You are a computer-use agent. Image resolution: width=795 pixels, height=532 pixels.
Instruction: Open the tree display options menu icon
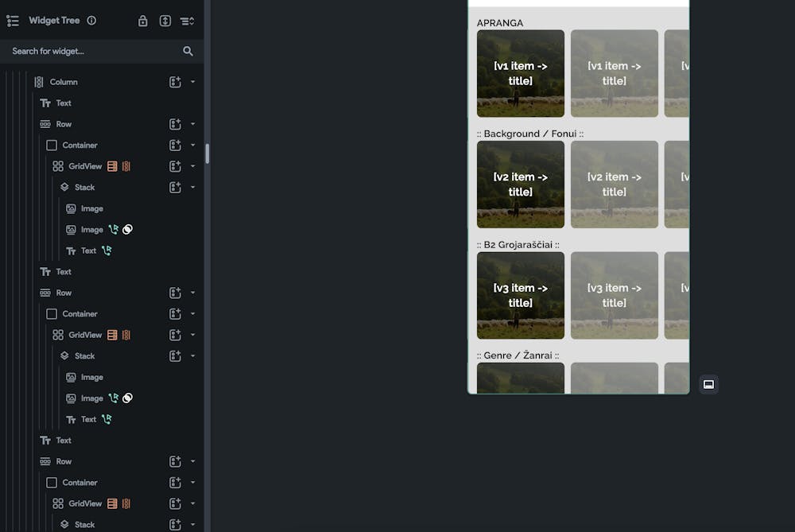[187, 21]
